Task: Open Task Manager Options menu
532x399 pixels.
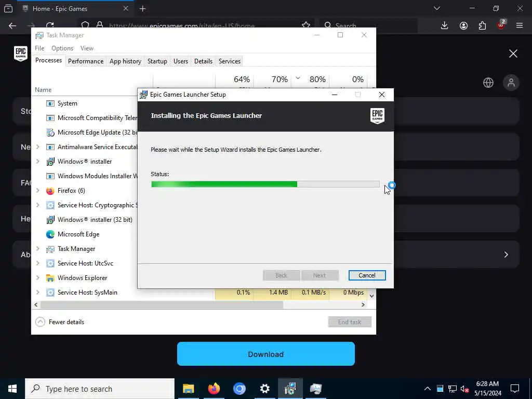Action: pyautogui.click(x=62, y=48)
